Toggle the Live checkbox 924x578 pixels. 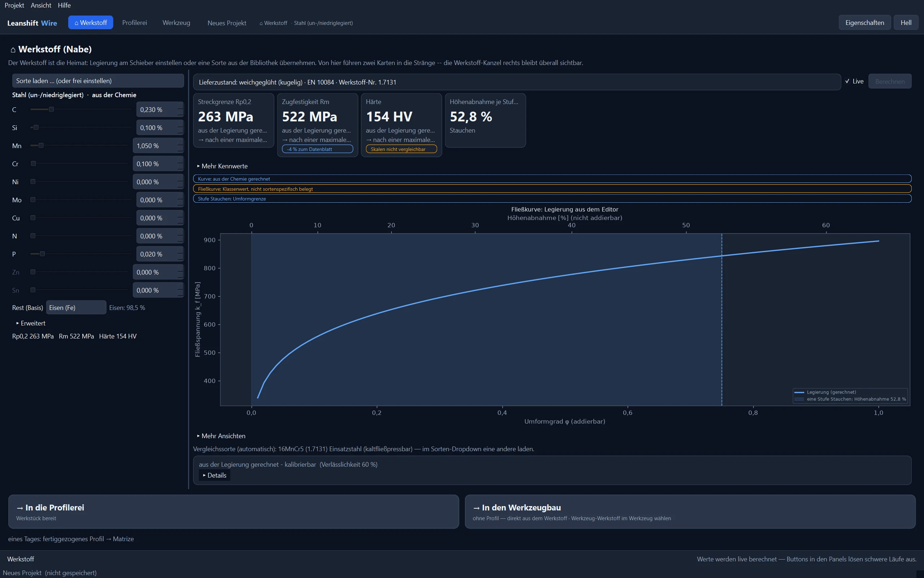854,81
